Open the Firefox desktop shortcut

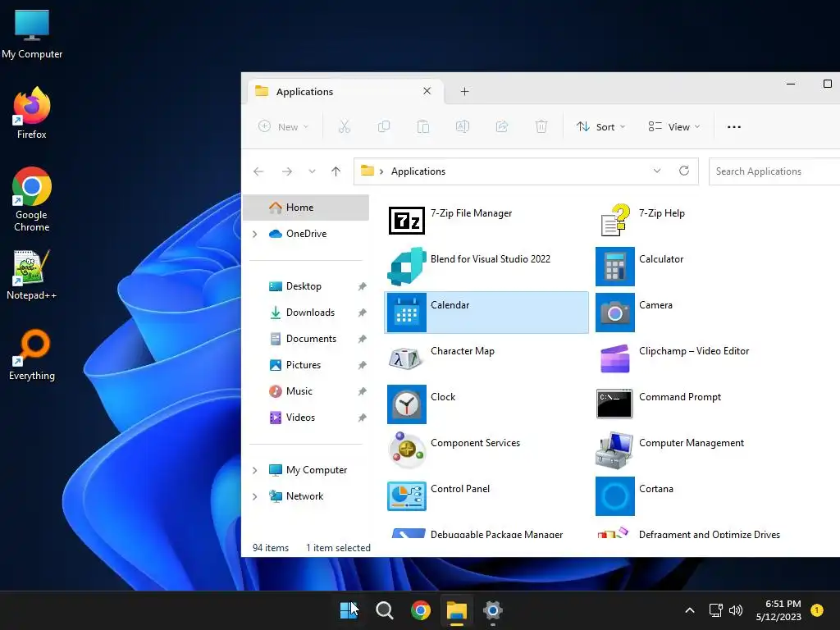click(x=32, y=113)
